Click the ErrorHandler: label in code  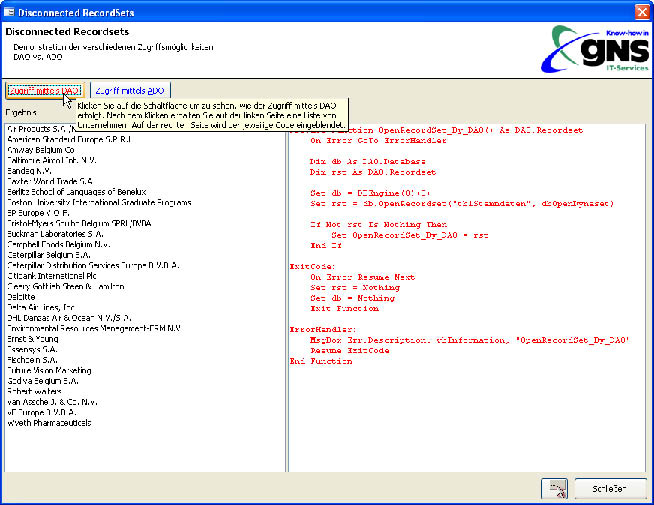(x=323, y=329)
